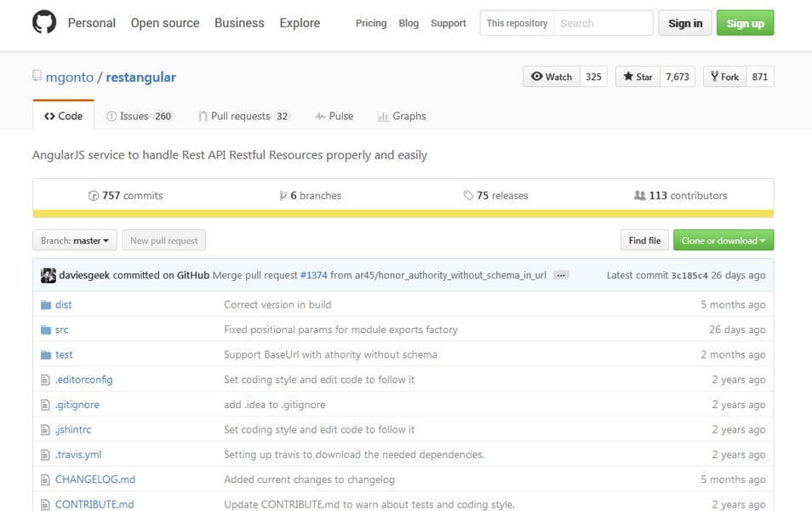Go to the Business page

[239, 23]
